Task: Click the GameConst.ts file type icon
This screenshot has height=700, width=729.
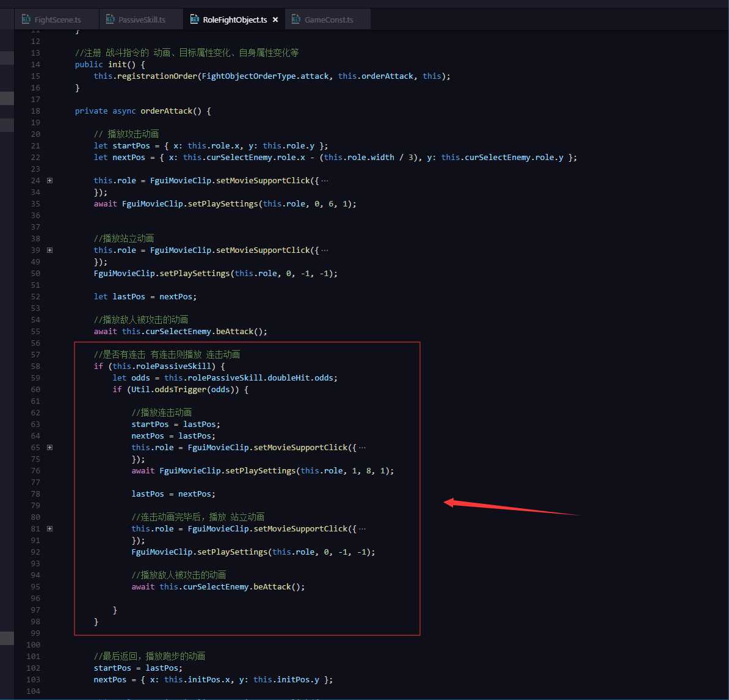Action: pyautogui.click(x=296, y=19)
